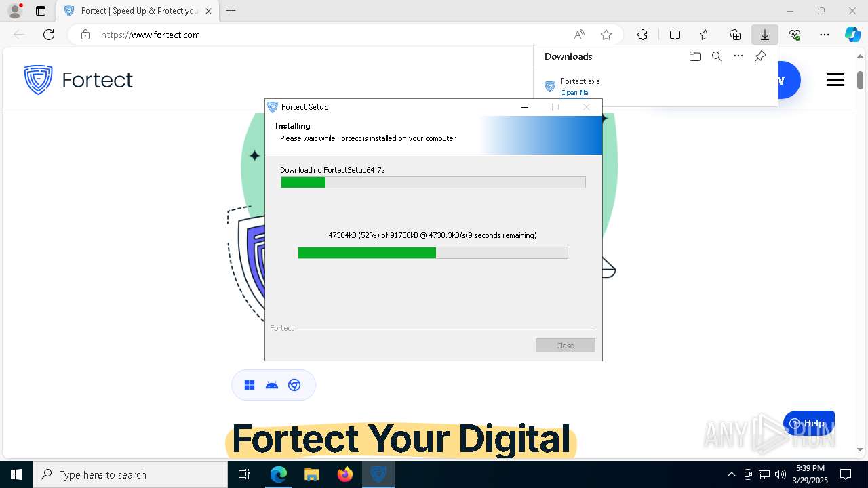Image resolution: width=868 pixels, height=488 pixels.
Task: Search within downloads
Action: (x=717, y=56)
